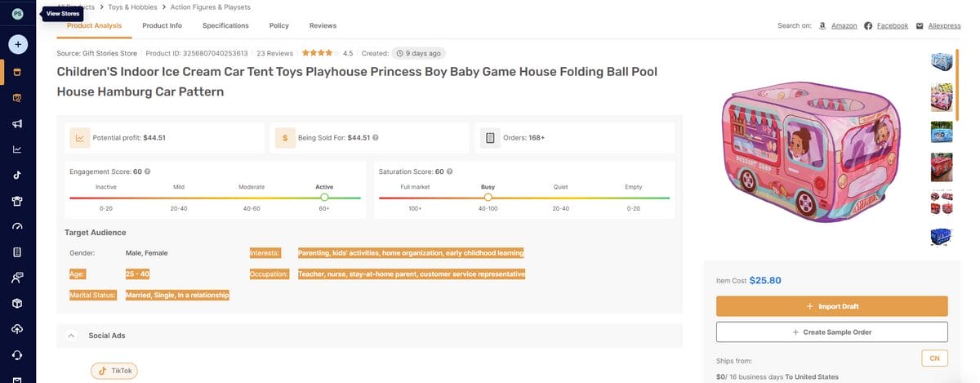Click the headset support icon in sidebar
The image size is (980, 383).
pyautogui.click(x=17, y=355)
